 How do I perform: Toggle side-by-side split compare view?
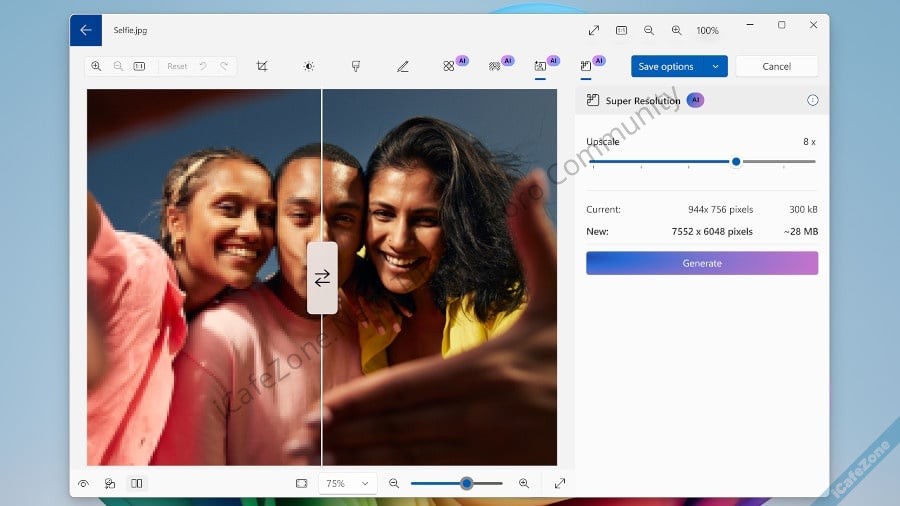tap(137, 483)
